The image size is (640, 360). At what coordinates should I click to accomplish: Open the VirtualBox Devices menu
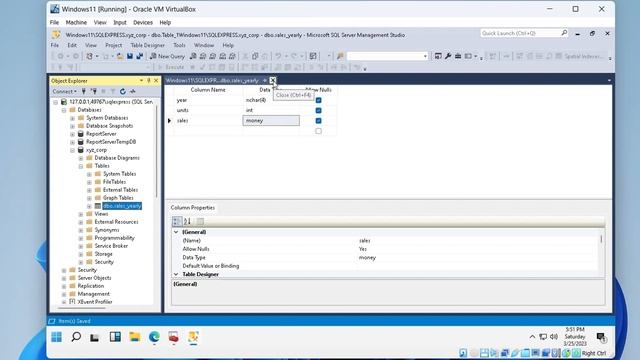click(143, 22)
